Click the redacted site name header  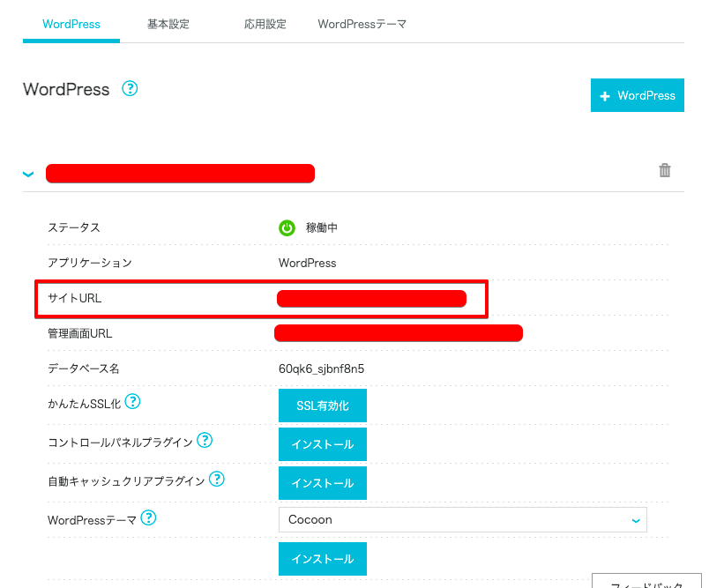[x=180, y=174]
